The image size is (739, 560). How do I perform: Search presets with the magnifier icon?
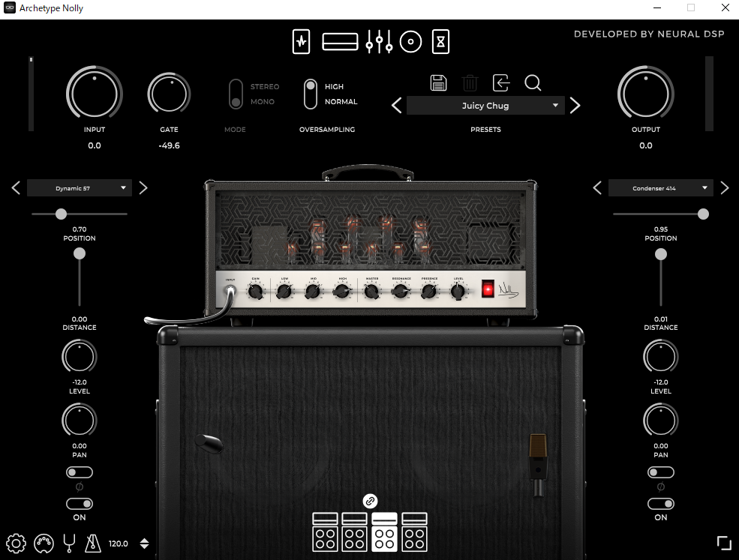(x=533, y=83)
